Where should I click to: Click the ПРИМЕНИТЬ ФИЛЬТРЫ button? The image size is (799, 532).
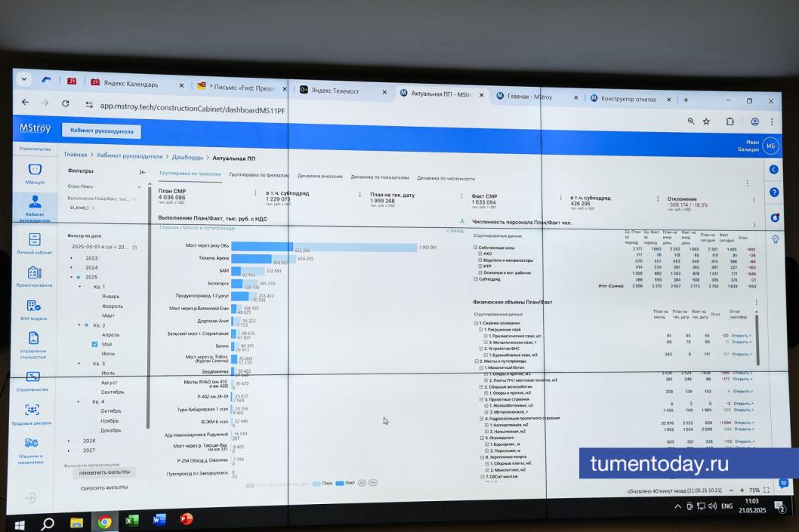[105, 472]
